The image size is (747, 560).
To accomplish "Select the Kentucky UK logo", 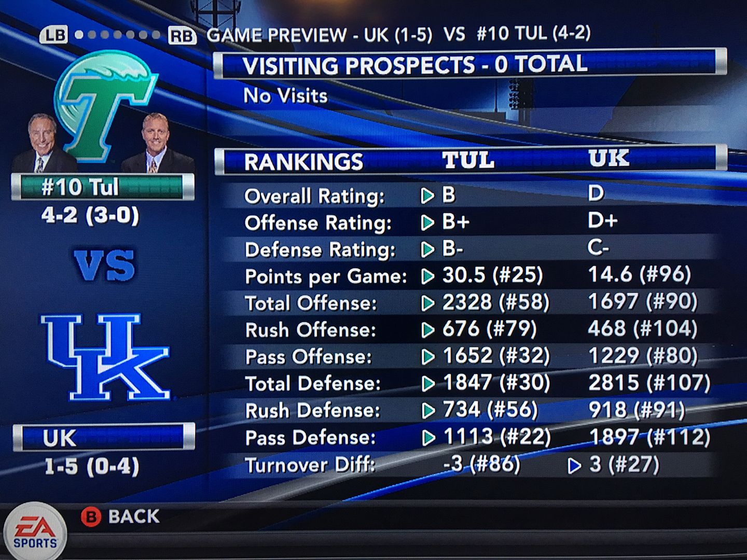I will [105, 357].
